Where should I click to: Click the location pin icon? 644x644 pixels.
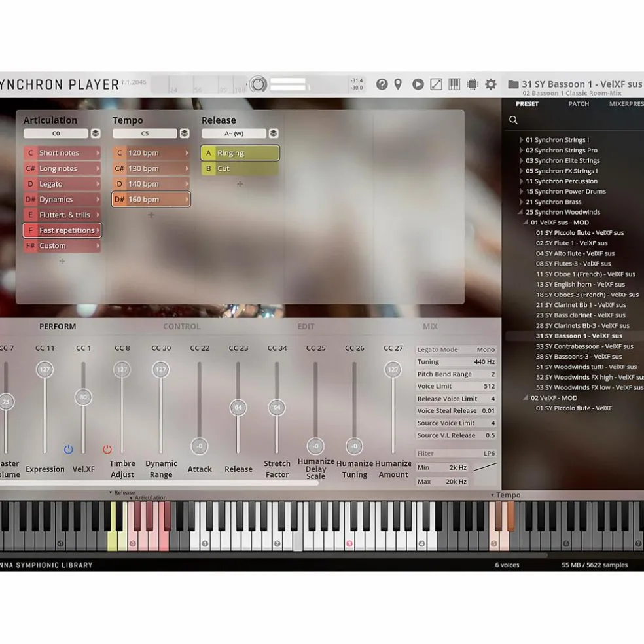(x=398, y=84)
